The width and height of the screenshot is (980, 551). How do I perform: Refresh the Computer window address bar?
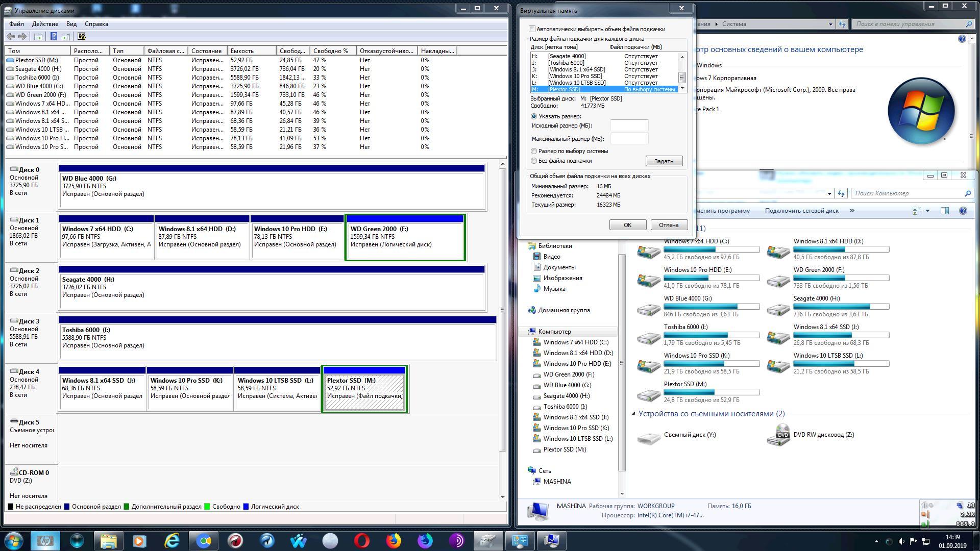point(841,193)
